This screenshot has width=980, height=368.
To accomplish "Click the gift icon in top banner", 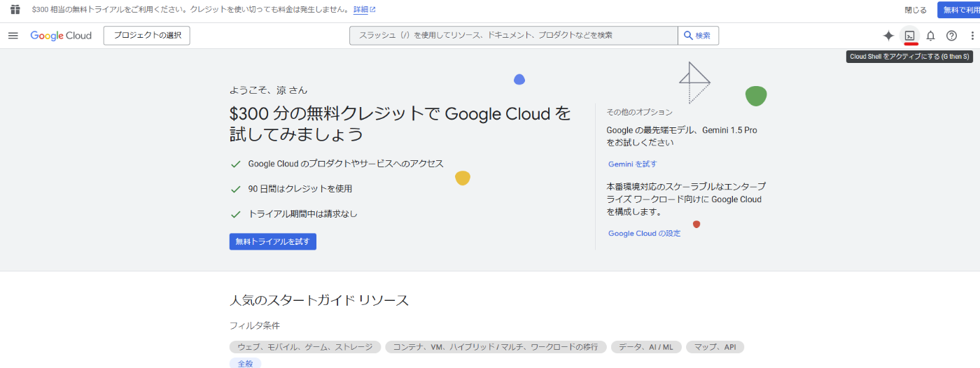I will pyautogui.click(x=15, y=10).
